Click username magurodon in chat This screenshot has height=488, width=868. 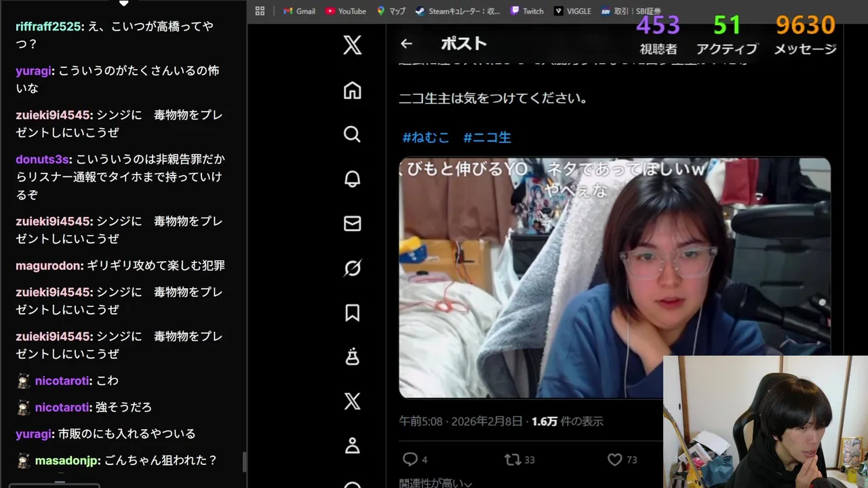pyautogui.click(x=48, y=266)
